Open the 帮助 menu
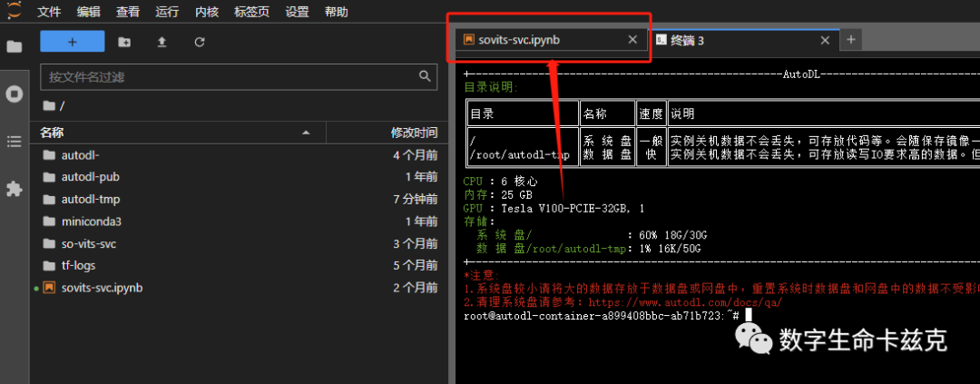 (337, 12)
